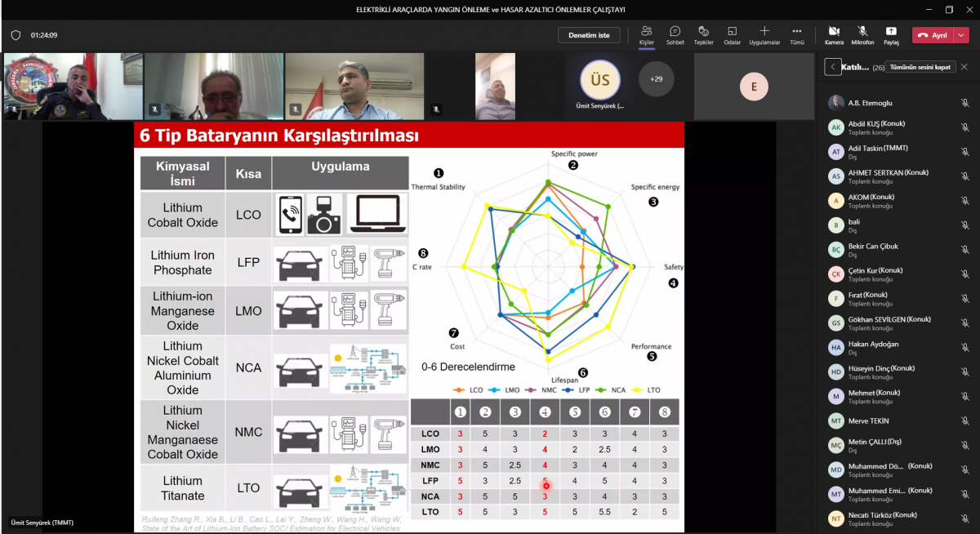Turn on the Kamera
The image size is (980, 534).
click(x=834, y=35)
